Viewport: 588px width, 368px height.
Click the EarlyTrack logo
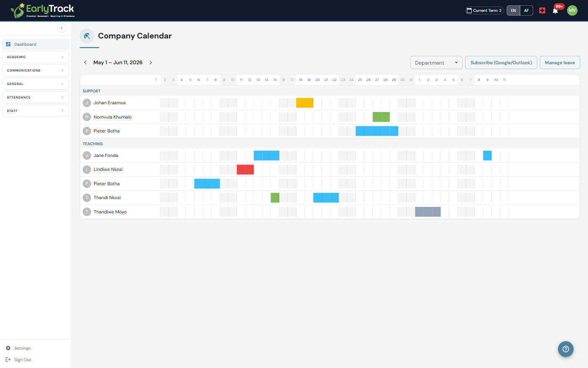point(42,10)
